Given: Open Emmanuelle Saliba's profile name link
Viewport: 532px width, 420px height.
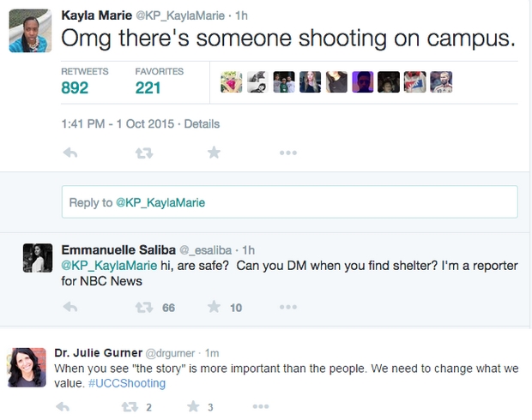Looking at the screenshot, I should point(117,249).
